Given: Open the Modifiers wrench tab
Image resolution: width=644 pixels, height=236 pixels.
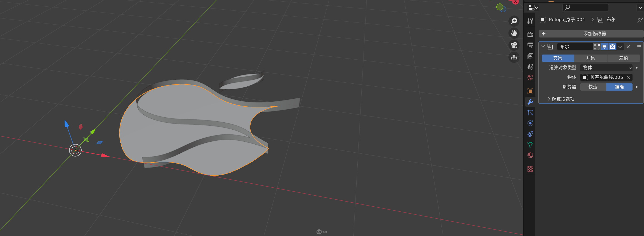Looking at the screenshot, I should click(x=530, y=102).
